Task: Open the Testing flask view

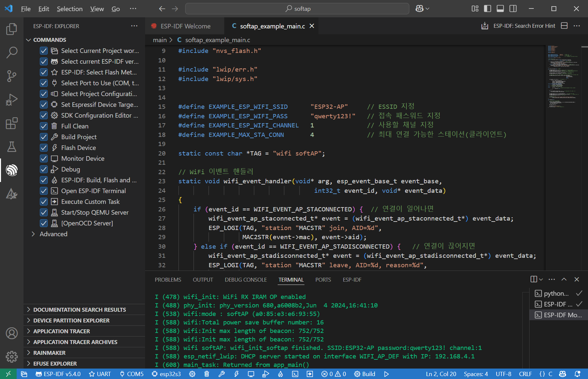Action: click(12, 147)
